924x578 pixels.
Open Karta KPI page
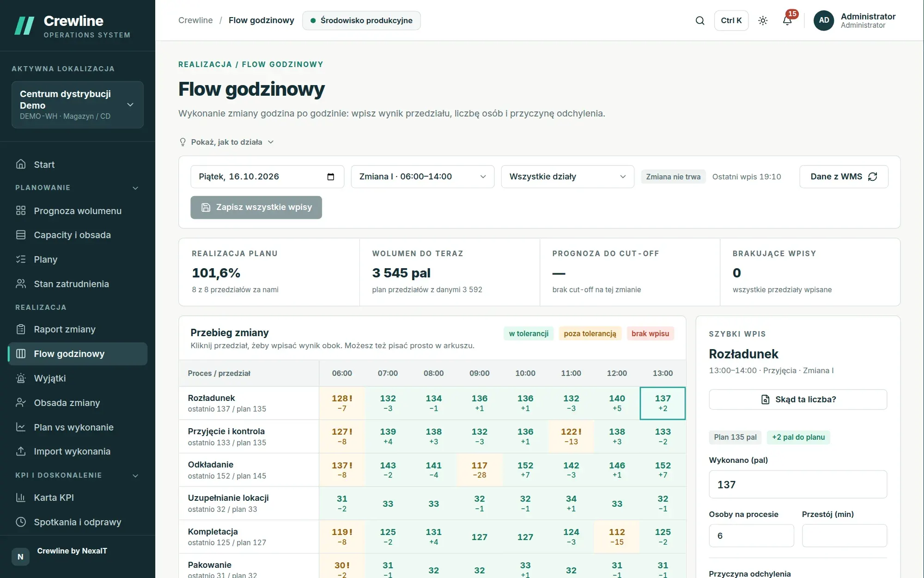tap(78, 498)
